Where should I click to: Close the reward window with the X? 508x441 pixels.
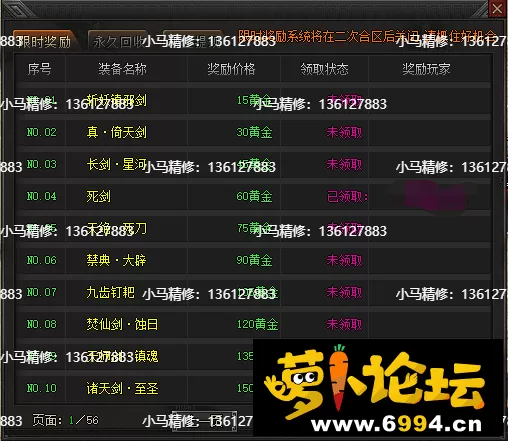click(x=497, y=9)
